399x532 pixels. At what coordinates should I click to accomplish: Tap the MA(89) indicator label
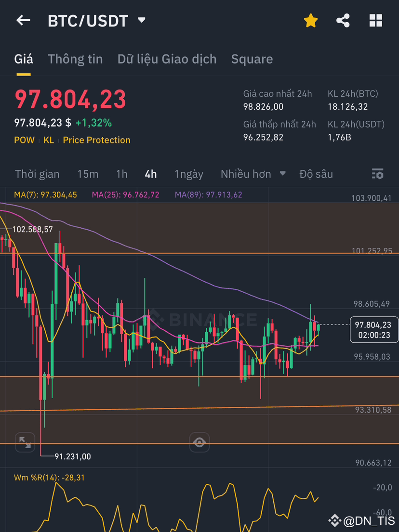(x=209, y=195)
